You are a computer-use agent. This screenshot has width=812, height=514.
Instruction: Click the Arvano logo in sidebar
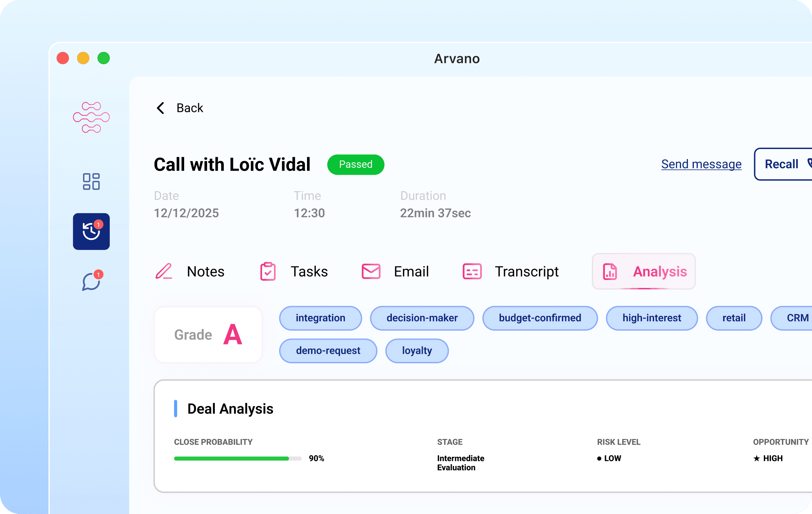(x=91, y=117)
